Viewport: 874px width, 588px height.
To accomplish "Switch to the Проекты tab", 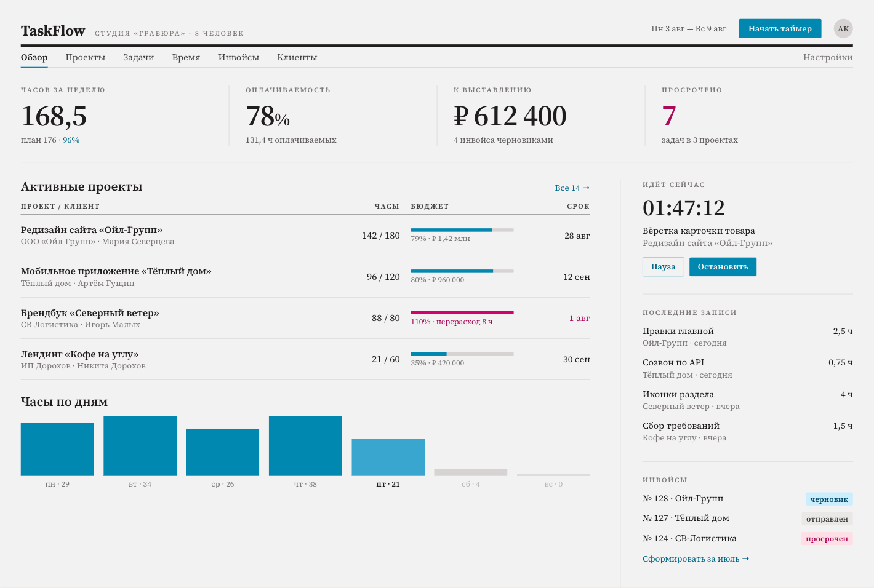I will 86,57.
